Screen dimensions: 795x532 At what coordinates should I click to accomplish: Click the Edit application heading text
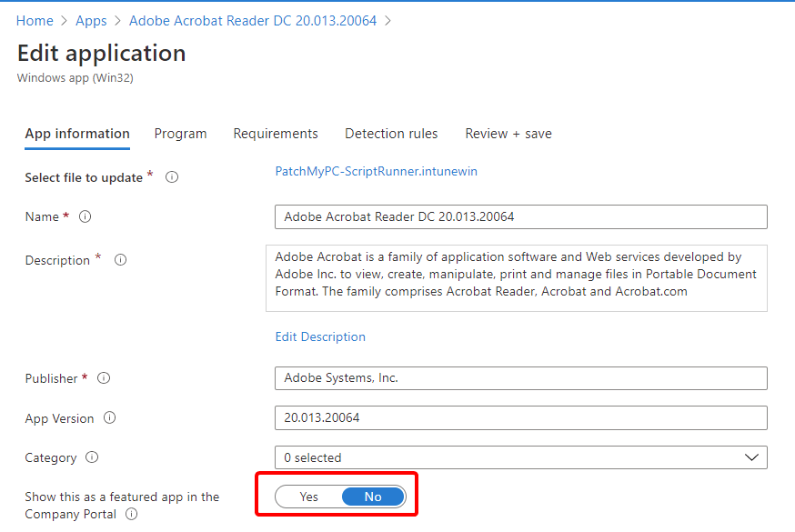pos(101,53)
